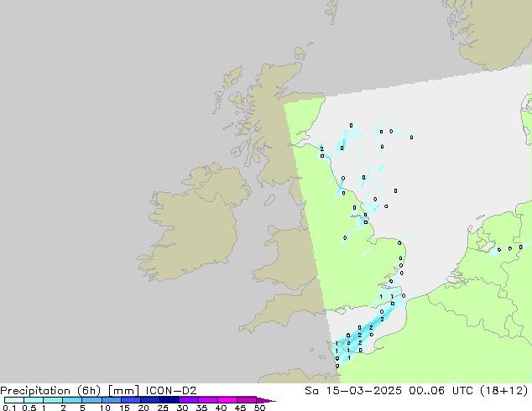Pick the 15–20 mm blue legend swatch

[130, 400]
